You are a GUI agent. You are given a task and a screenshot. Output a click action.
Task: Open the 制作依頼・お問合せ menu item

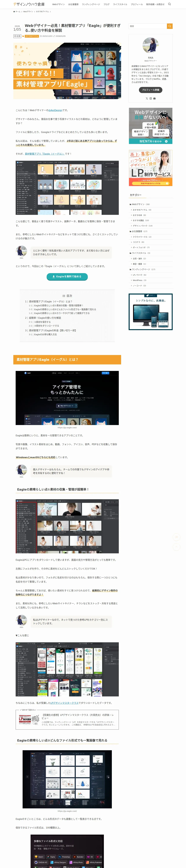[155, 4]
